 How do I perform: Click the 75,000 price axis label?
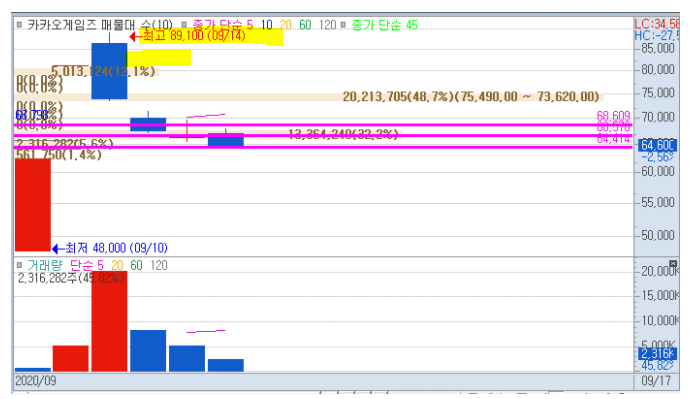[658, 93]
